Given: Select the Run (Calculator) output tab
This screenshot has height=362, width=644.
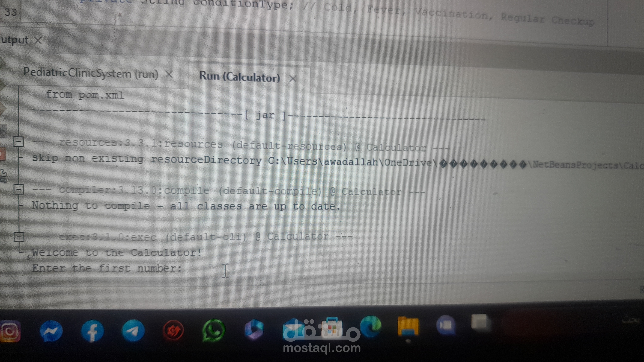Looking at the screenshot, I should (239, 77).
